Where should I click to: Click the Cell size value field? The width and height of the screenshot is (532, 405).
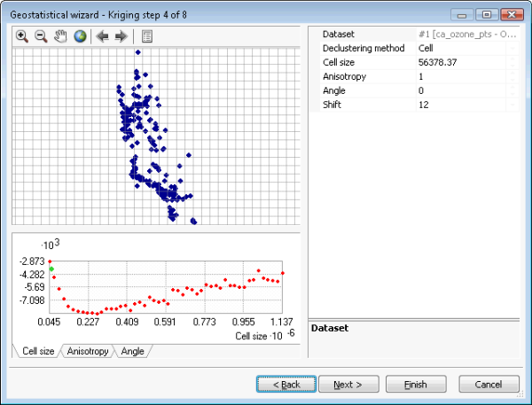[461, 62]
